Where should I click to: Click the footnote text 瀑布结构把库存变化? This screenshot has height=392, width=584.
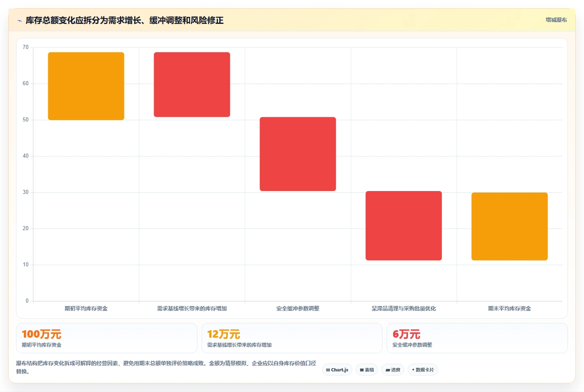166,367
